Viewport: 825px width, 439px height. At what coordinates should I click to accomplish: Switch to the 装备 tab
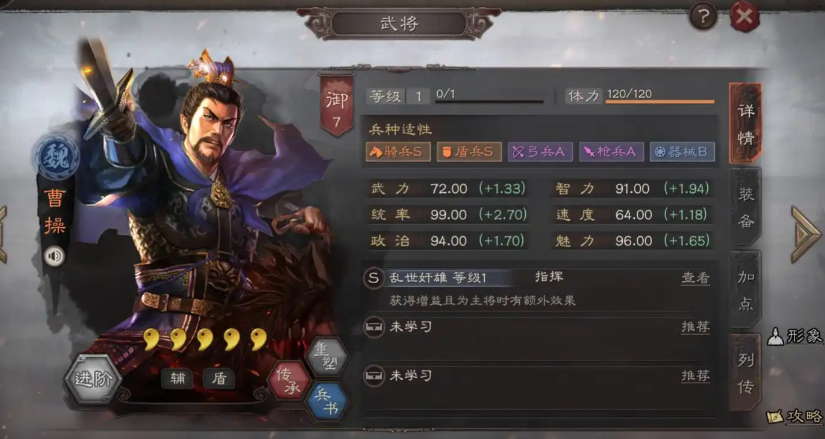tap(746, 207)
